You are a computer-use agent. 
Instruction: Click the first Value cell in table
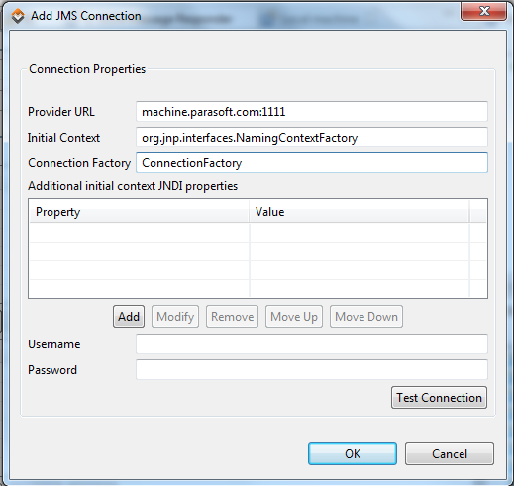tap(359, 233)
